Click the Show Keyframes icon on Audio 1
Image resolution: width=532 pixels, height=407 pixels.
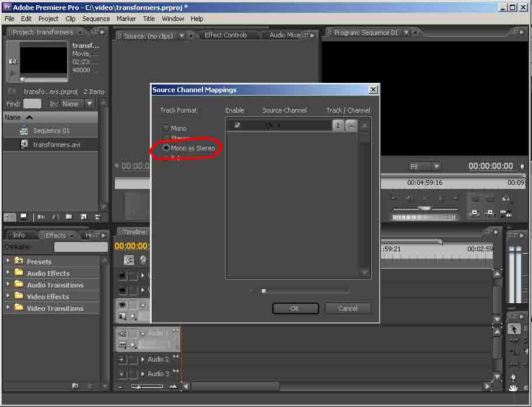[x=134, y=345]
